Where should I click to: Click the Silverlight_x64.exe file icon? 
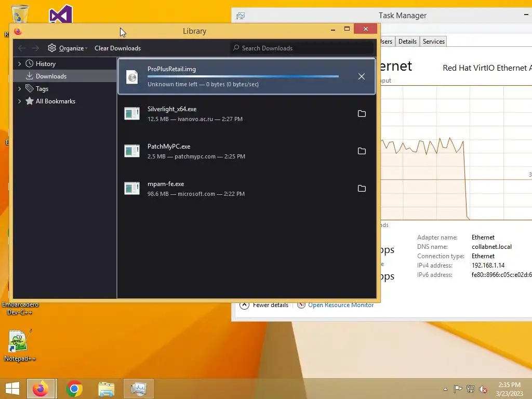[132, 114]
